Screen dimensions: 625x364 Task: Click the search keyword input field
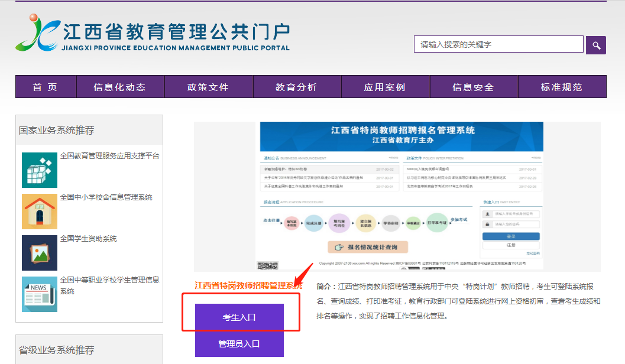498,44
